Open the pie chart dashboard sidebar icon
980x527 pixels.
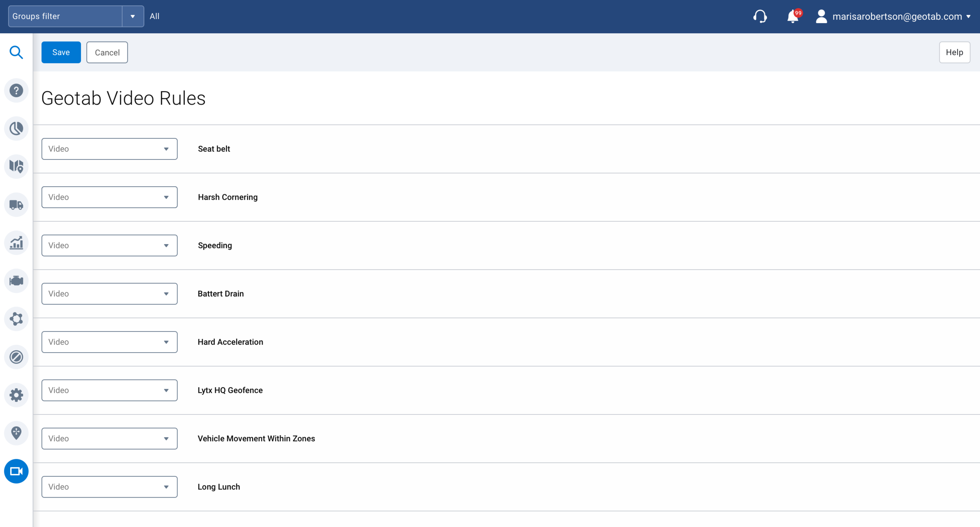(16, 129)
